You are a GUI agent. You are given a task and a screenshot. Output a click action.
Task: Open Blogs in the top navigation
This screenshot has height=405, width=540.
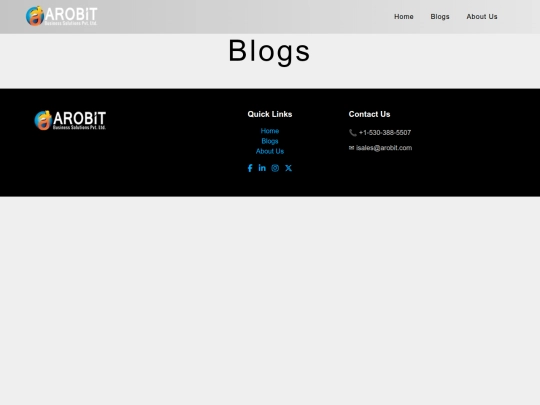(x=440, y=17)
